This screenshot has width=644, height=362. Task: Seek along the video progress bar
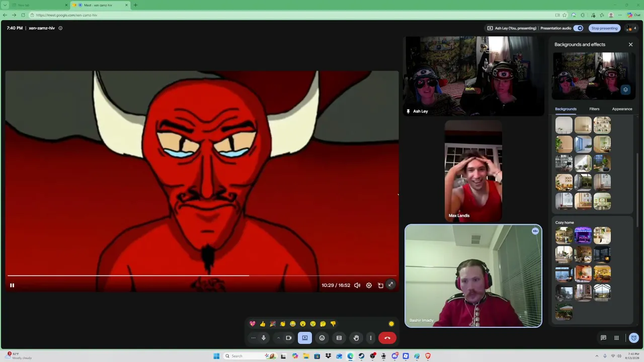click(x=202, y=276)
